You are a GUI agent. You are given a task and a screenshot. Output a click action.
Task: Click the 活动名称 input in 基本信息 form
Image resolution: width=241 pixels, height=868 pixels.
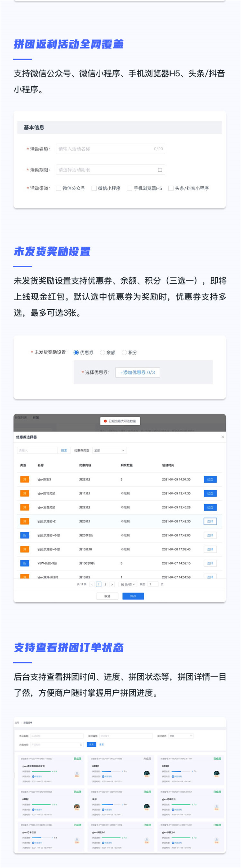coord(110,149)
